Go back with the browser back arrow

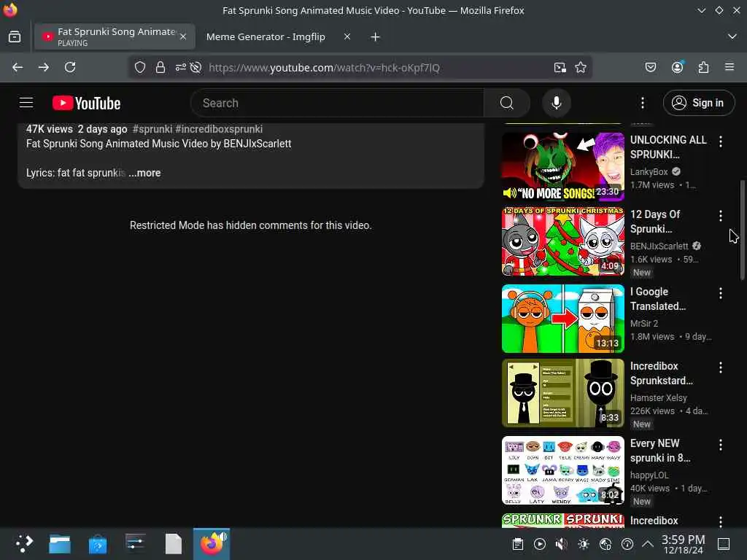click(x=18, y=67)
